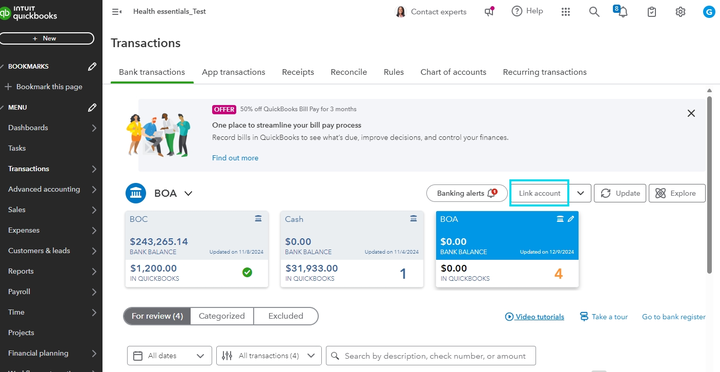Viewport: 720px width, 372px height.
Task: Open the Find out more link
Action: [235, 158]
